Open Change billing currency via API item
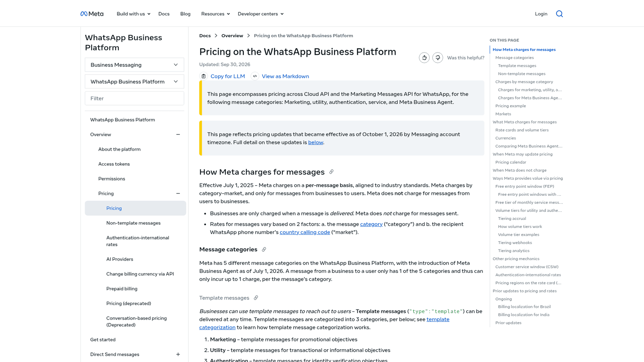The width and height of the screenshot is (644, 362). (140, 274)
